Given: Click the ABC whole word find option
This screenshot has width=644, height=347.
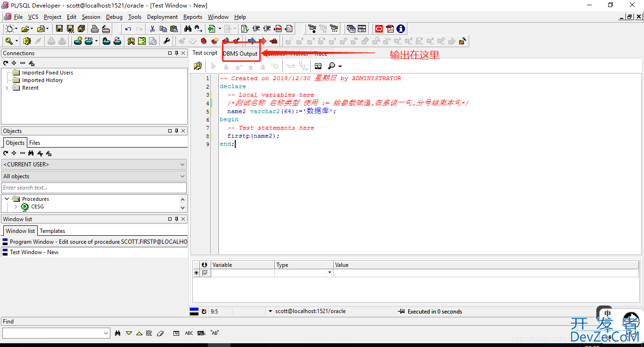Looking at the screenshot, I should pyautogui.click(x=189, y=333).
